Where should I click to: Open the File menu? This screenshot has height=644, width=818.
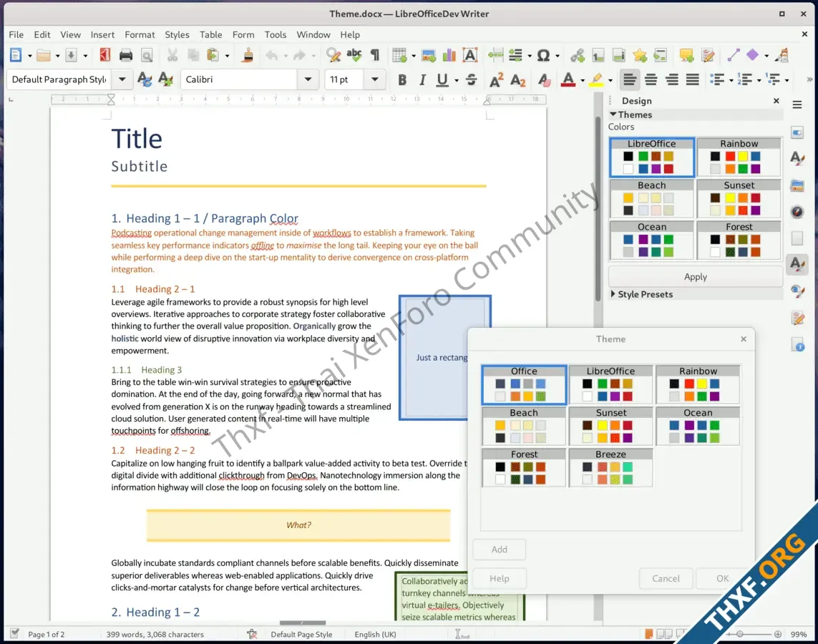[16, 34]
